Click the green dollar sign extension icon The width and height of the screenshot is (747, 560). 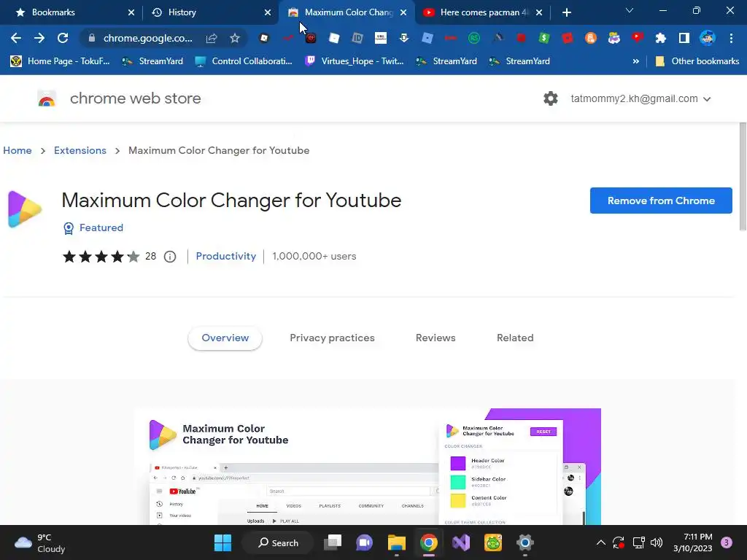tap(544, 38)
